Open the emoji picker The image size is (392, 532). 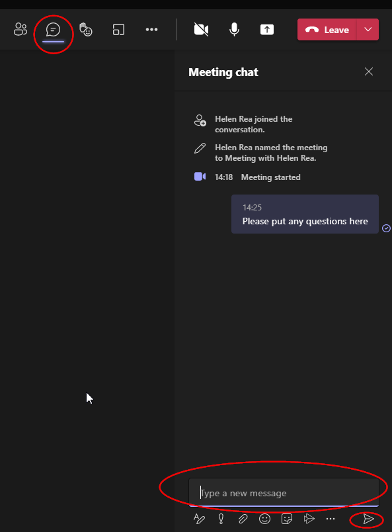(264, 519)
